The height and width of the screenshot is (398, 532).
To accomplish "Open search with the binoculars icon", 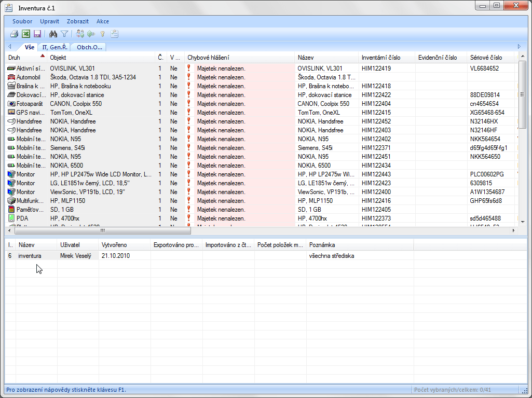I will pos(53,34).
